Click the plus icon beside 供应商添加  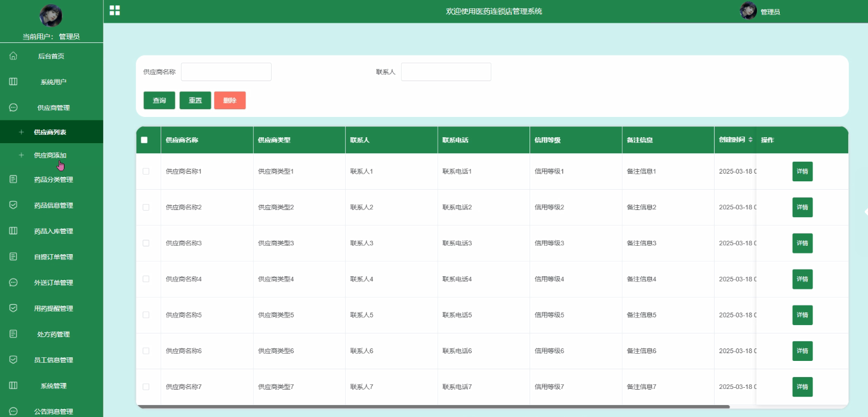pos(21,155)
